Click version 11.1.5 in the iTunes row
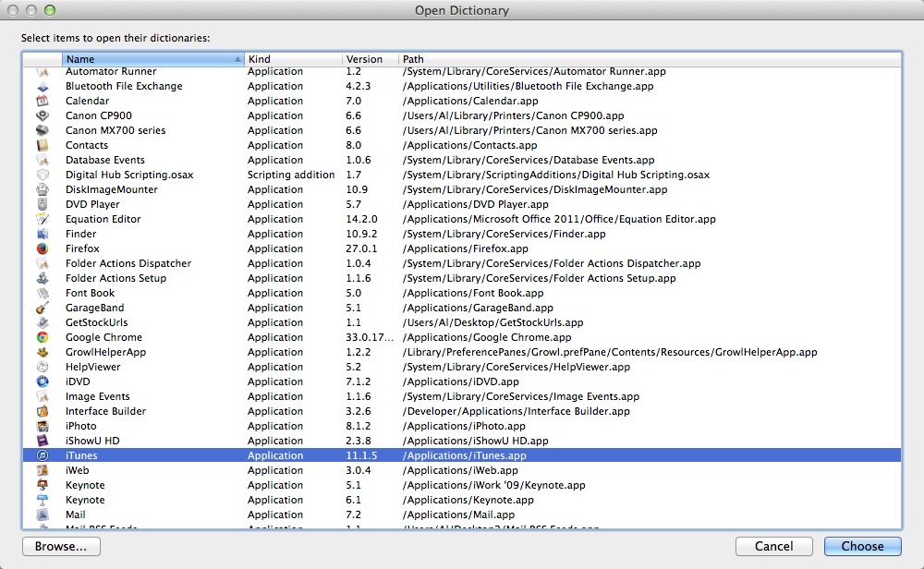924x569 pixels. click(x=361, y=456)
